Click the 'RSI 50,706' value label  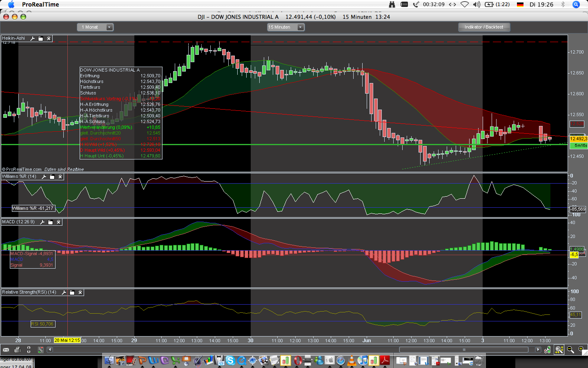pos(42,324)
